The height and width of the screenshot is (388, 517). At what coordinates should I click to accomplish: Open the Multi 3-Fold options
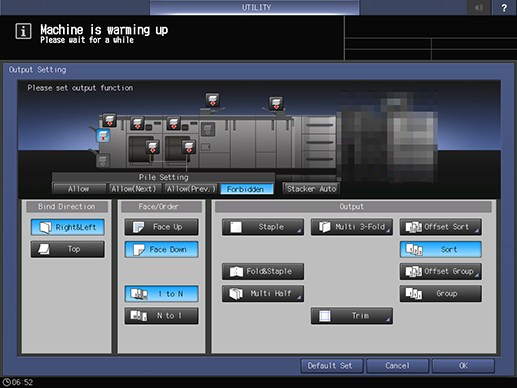point(352,227)
